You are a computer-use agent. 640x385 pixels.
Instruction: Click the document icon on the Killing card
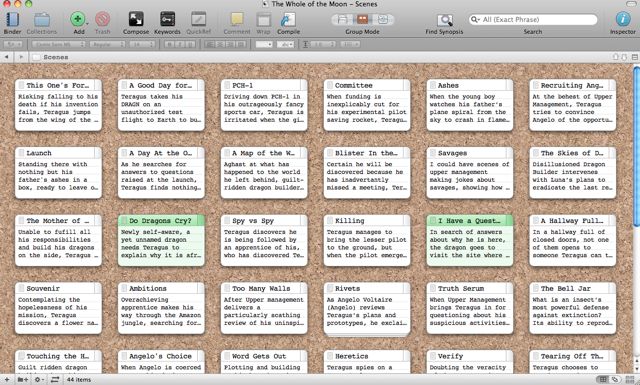click(x=330, y=221)
